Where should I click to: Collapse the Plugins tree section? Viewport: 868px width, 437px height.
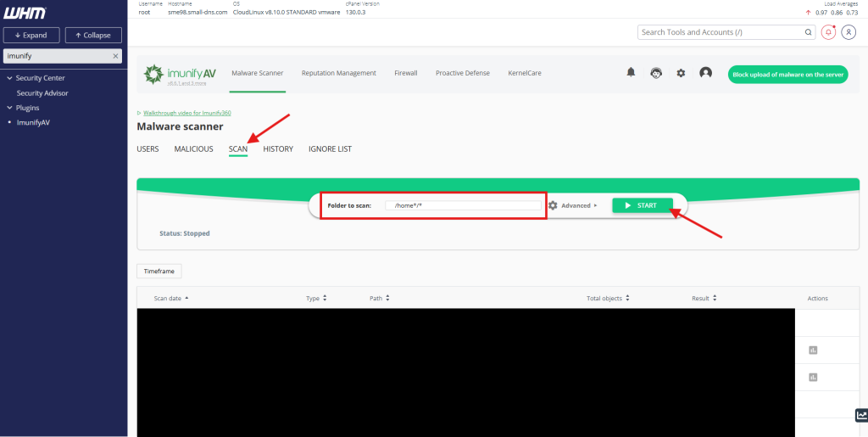(x=9, y=108)
